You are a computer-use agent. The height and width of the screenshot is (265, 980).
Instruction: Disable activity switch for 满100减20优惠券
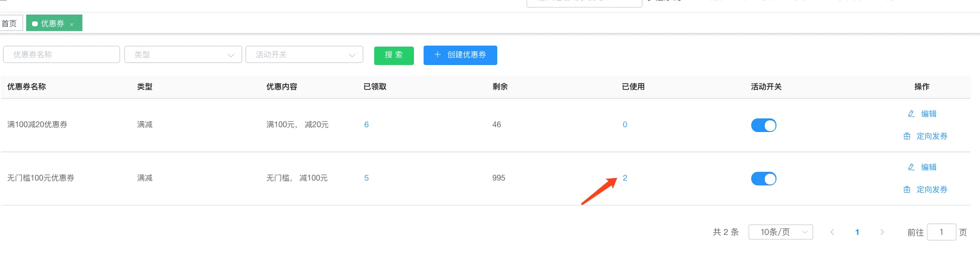coord(763,125)
